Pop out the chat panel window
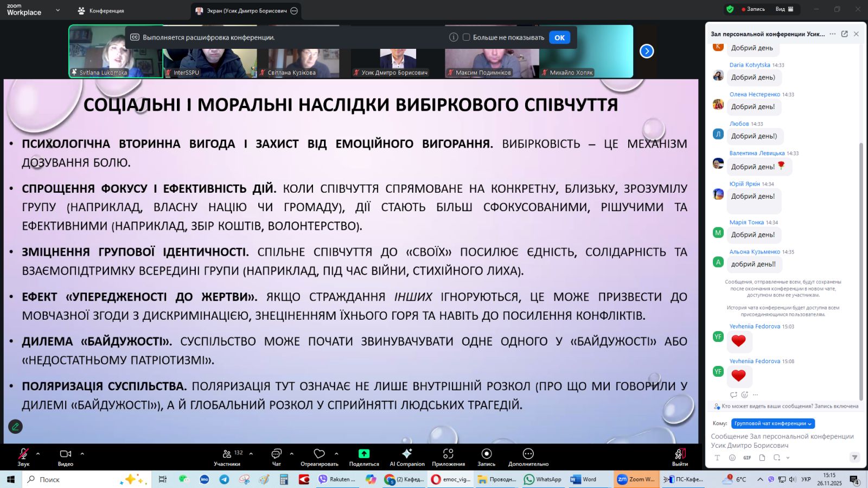This screenshot has height=488, width=868. [844, 34]
